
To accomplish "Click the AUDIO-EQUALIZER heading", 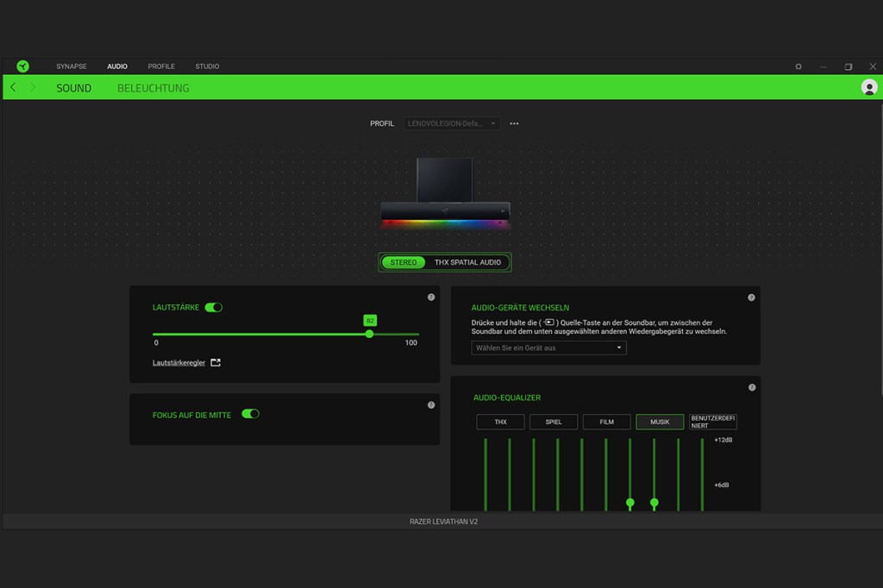I will (507, 397).
